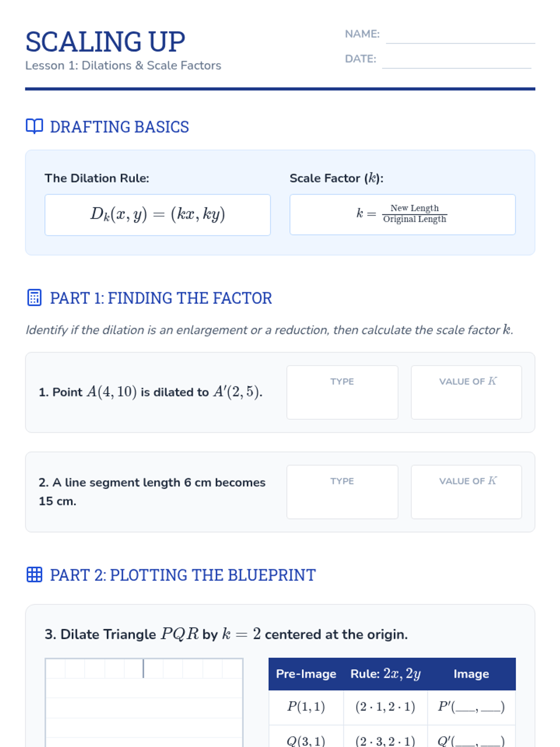Click the calculator icon beside Part 1
560x747 pixels.
35,297
